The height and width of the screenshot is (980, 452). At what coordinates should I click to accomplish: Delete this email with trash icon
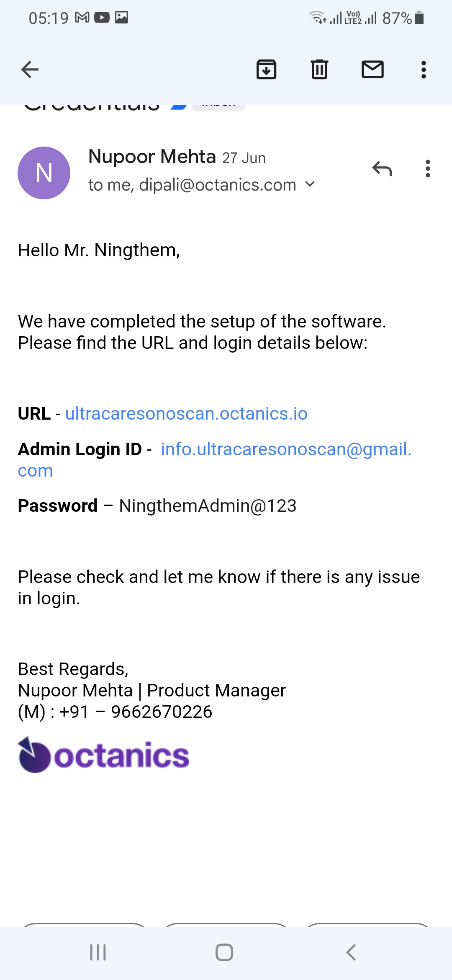319,70
